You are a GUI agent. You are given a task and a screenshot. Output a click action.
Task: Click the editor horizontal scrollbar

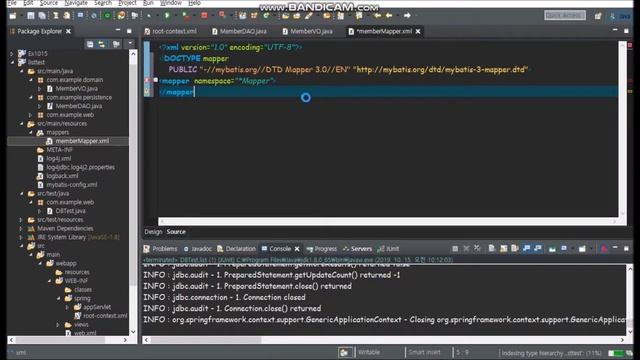pos(388,221)
